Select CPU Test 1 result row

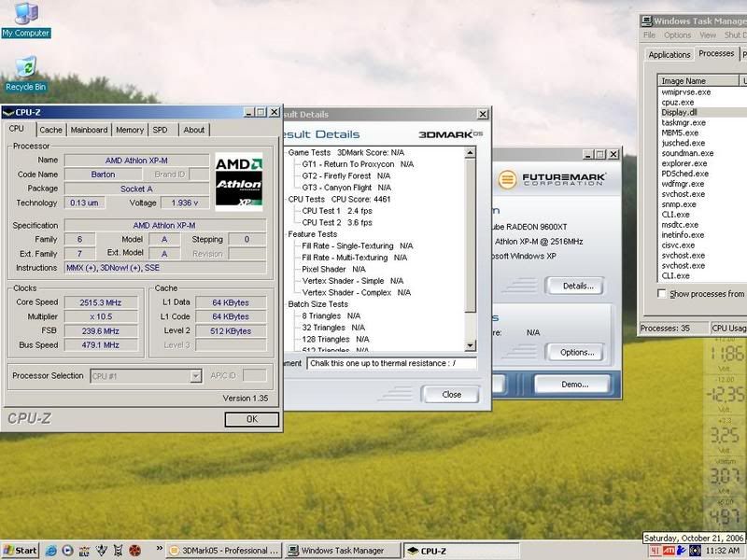337,211
